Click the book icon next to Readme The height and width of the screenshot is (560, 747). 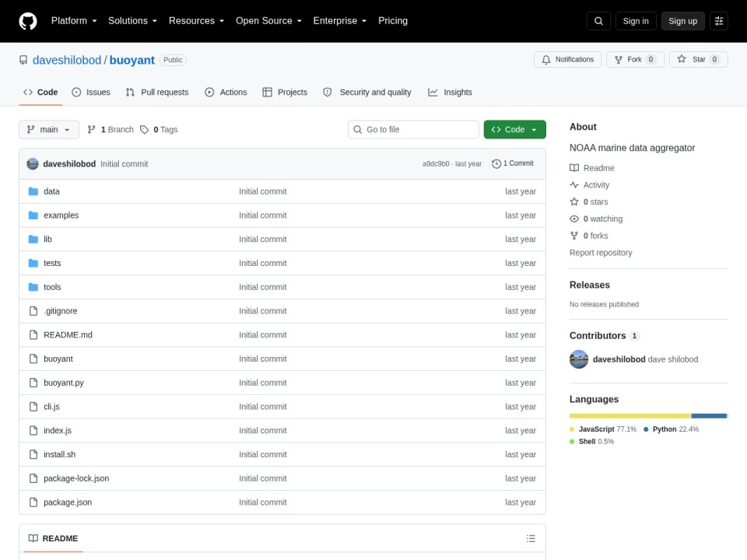[574, 168]
